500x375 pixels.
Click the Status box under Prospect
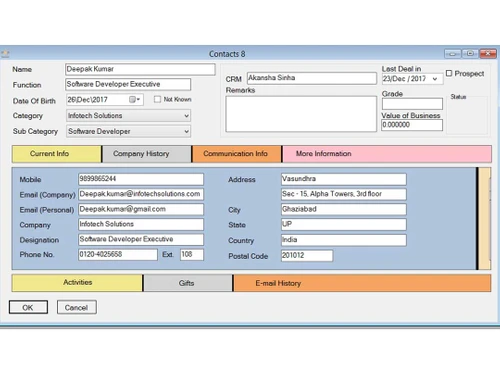(x=467, y=115)
